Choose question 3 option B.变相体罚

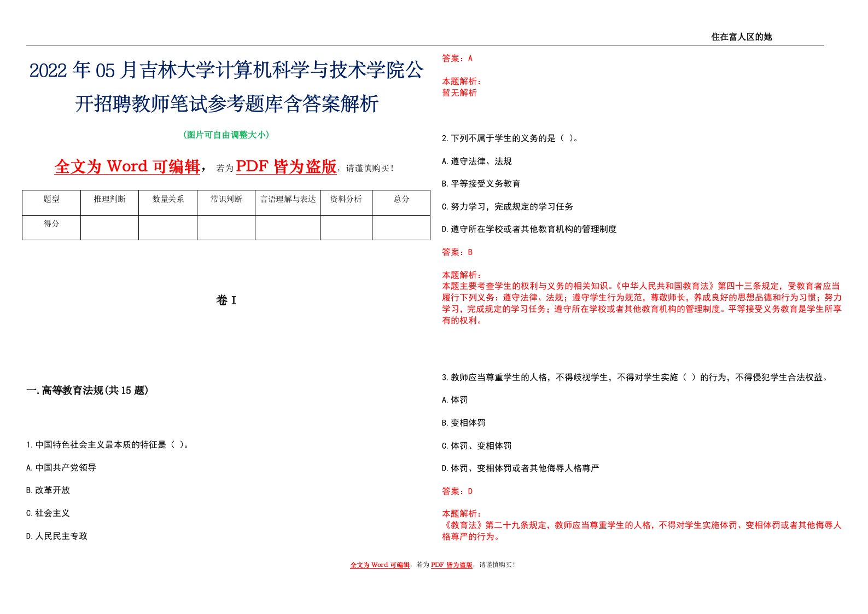tap(464, 423)
